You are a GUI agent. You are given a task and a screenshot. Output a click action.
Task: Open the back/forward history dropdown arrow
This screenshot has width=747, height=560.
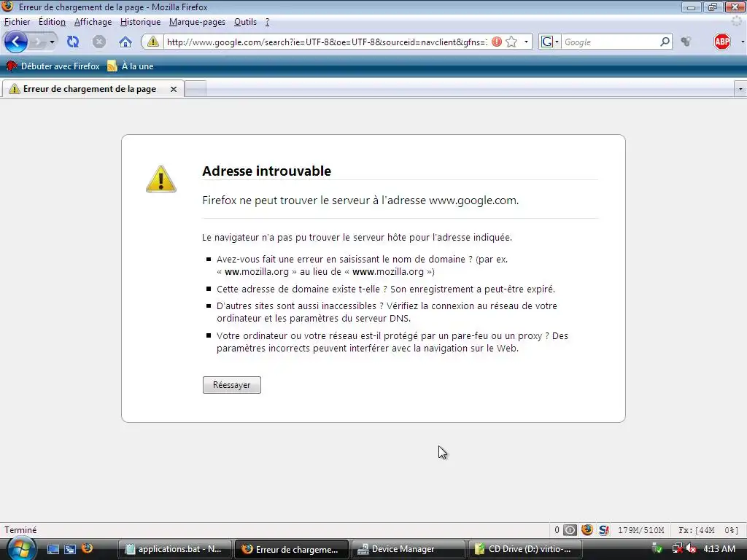pyautogui.click(x=52, y=42)
